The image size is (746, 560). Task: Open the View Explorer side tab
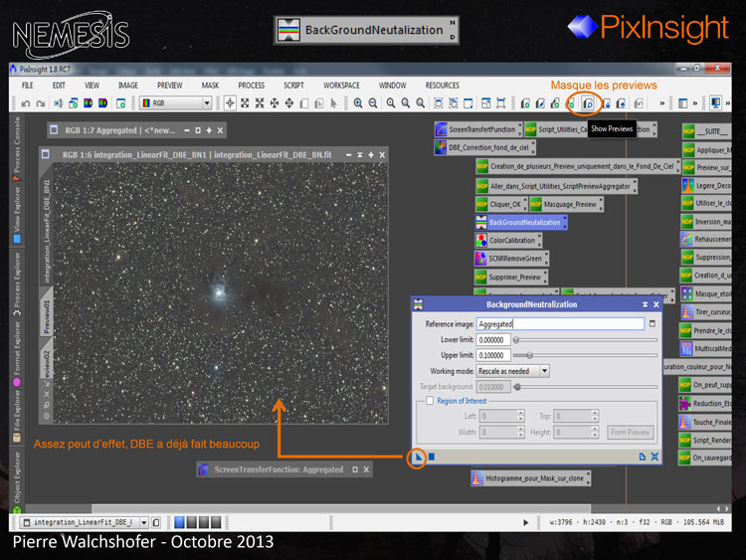[x=17, y=215]
